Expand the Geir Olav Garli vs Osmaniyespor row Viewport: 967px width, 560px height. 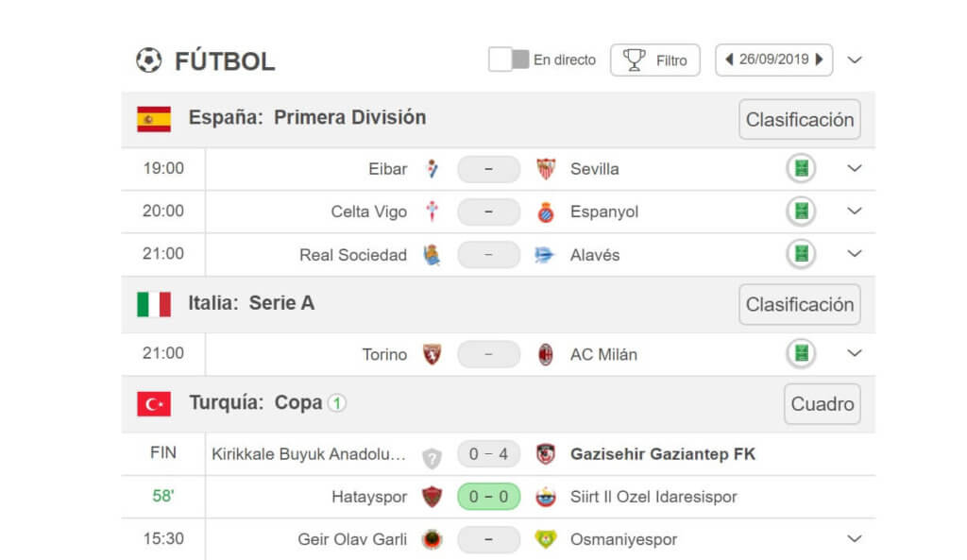(855, 539)
